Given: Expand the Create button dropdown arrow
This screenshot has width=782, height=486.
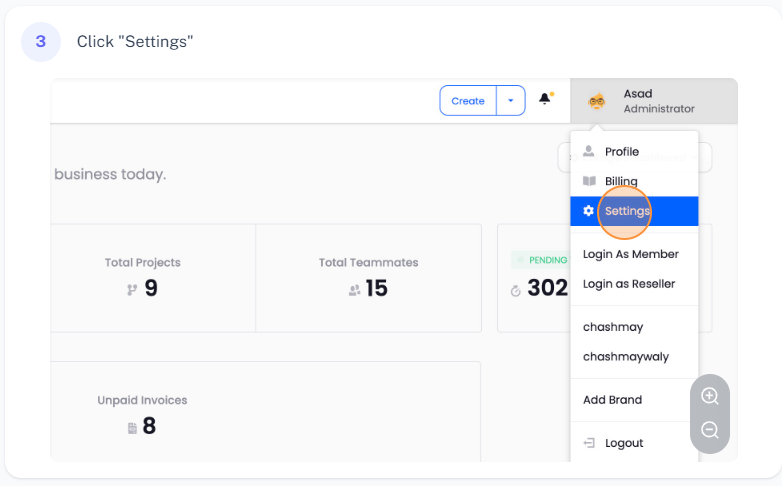Looking at the screenshot, I should [x=511, y=101].
